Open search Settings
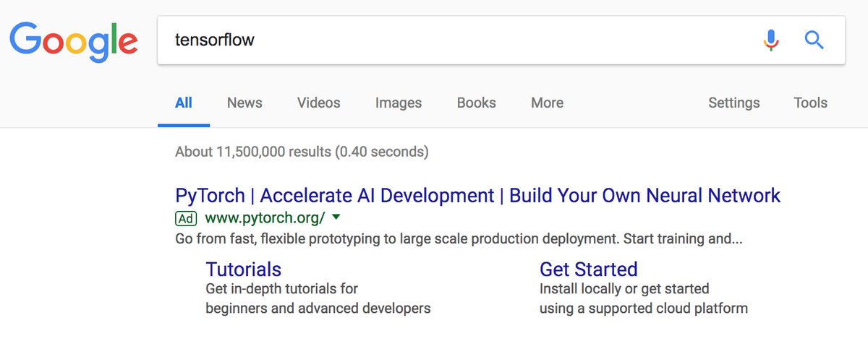 point(734,103)
